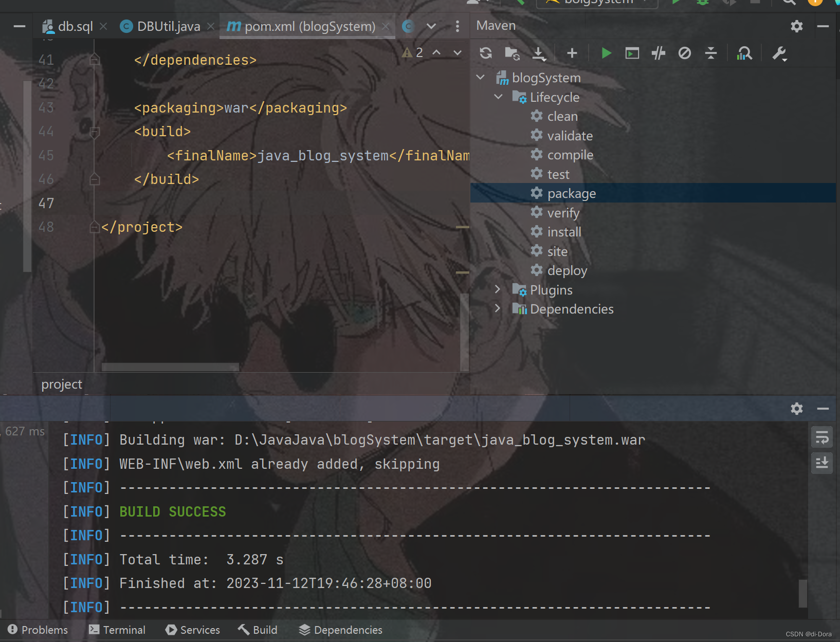Screen dimensions: 840x642
Task: Open run console gear settings
Action: click(797, 409)
